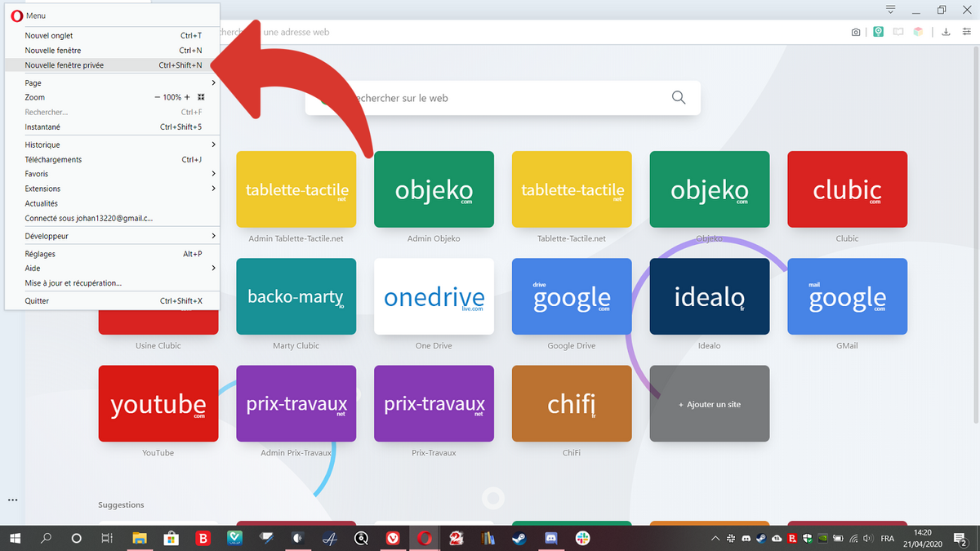
Task: Open the Clubic speed dial tile
Action: [x=847, y=189]
